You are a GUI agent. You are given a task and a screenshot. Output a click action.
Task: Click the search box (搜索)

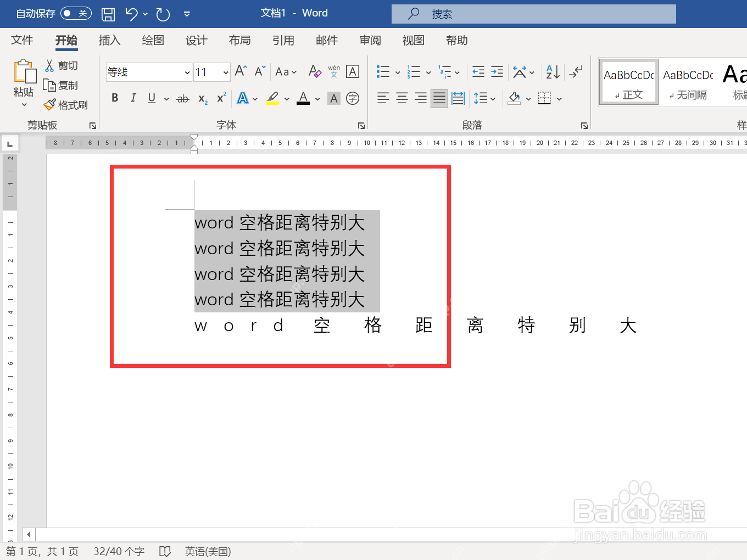tap(533, 14)
